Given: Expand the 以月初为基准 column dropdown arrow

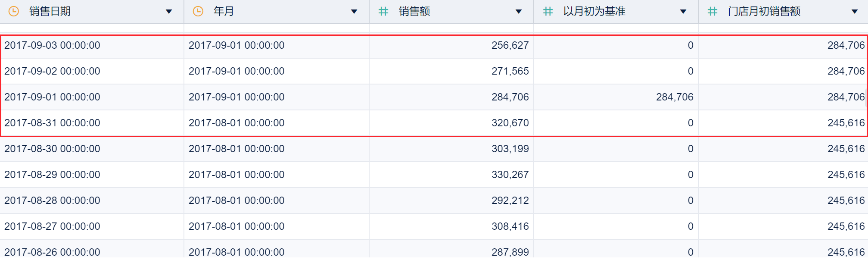Looking at the screenshot, I should [x=683, y=12].
